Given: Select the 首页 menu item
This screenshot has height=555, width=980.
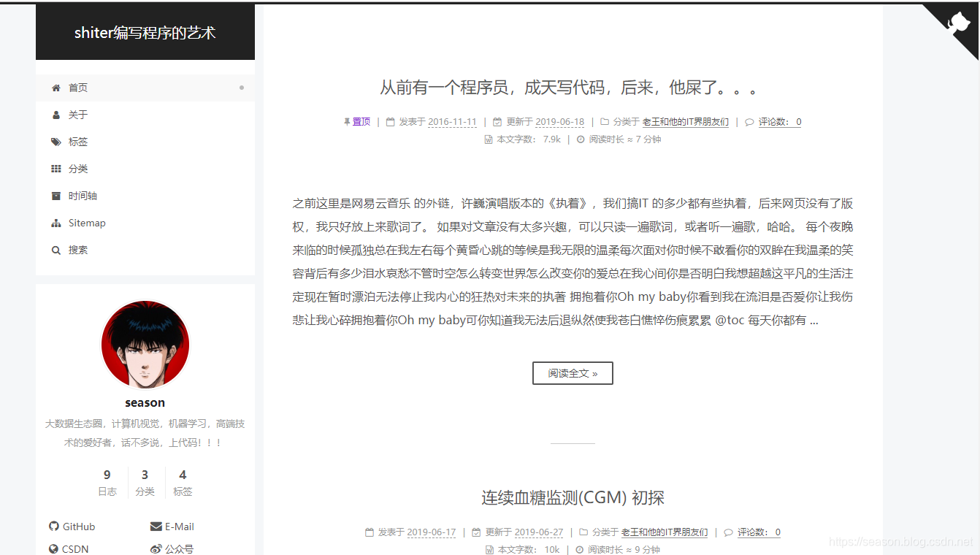Looking at the screenshot, I should click(x=77, y=87).
